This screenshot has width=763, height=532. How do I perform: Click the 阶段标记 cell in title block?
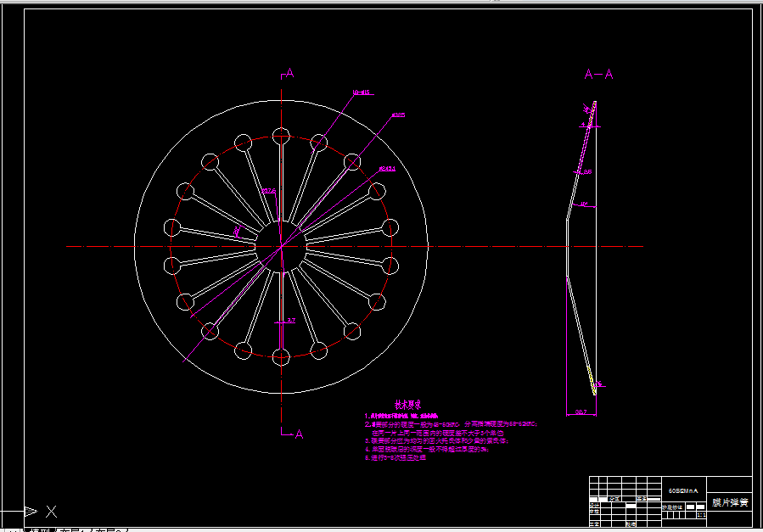pos(672,507)
